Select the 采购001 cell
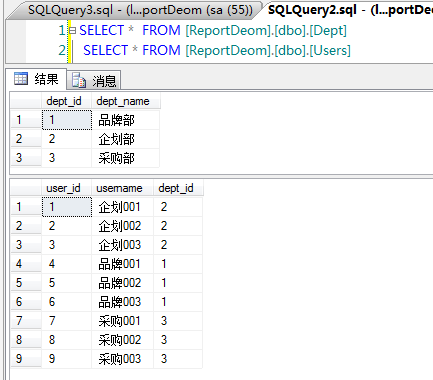Image resolution: width=433 pixels, height=380 pixels. (122, 321)
